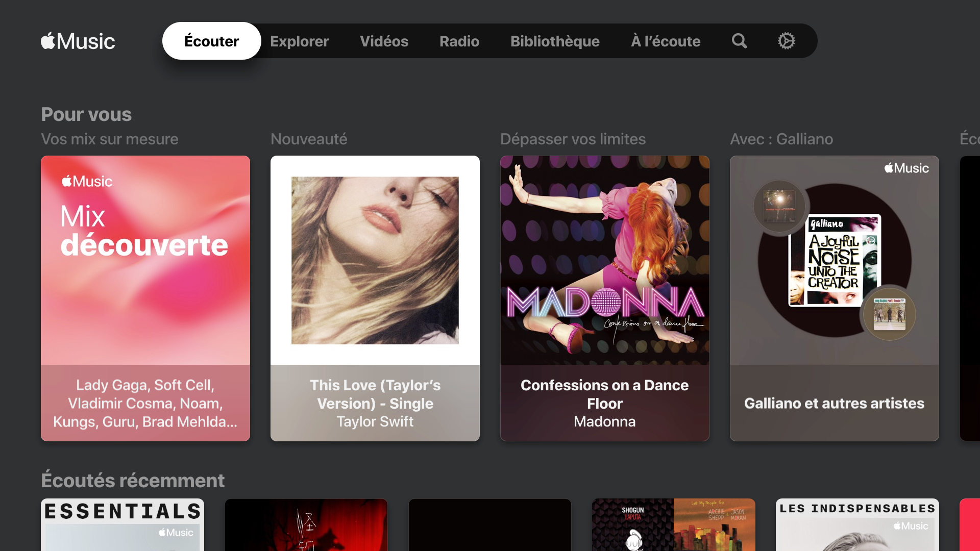Open Galliano et autres artistes card
The image size is (980, 551).
[x=835, y=298]
